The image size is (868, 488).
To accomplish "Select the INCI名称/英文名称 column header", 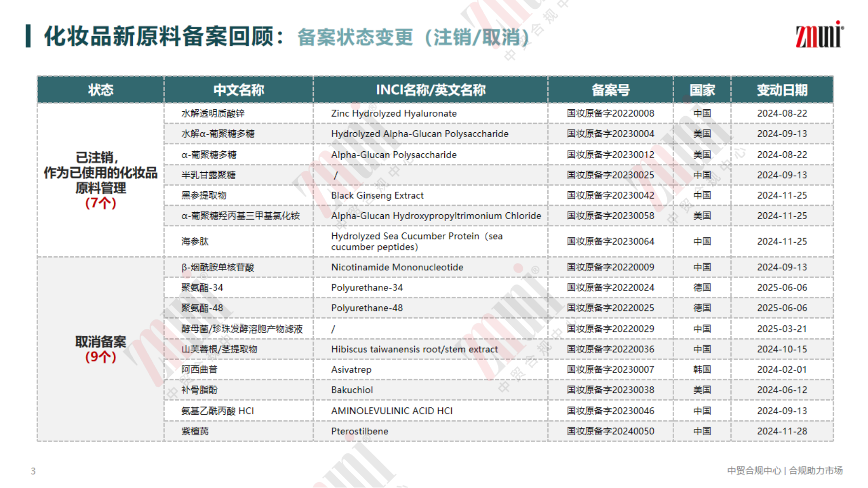I will click(431, 90).
